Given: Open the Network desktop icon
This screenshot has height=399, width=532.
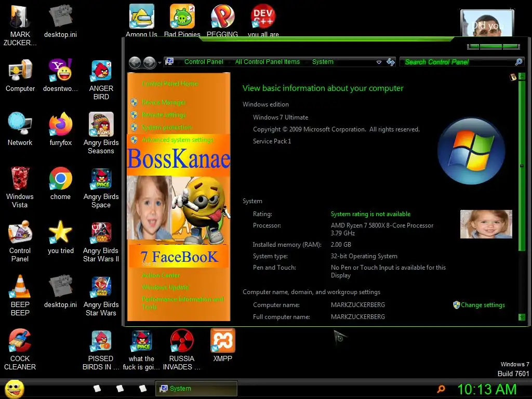Looking at the screenshot, I should point(20,129).
